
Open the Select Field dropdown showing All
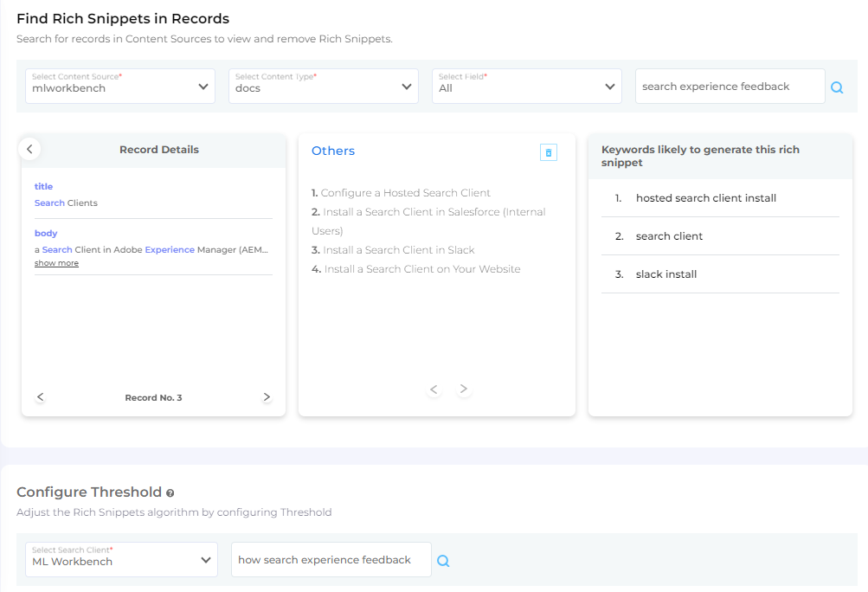click(x=526, y=87)
